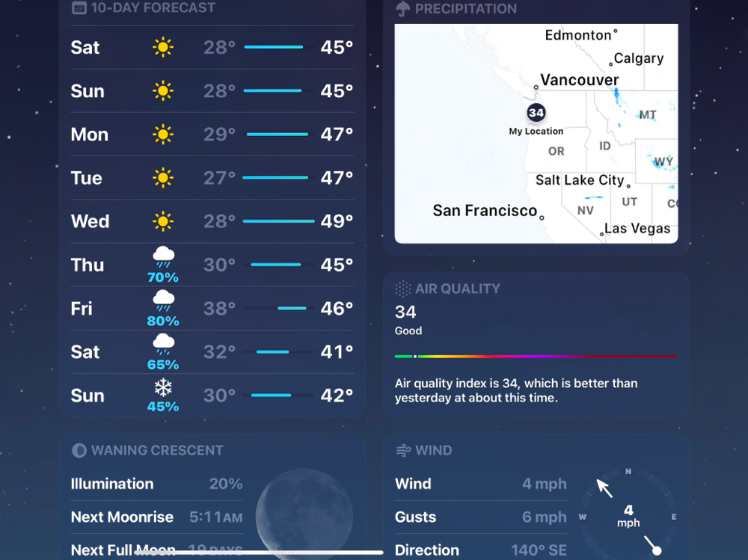Tap the crescent moon image
748x560 pixels.
click(x=304, y=515)
